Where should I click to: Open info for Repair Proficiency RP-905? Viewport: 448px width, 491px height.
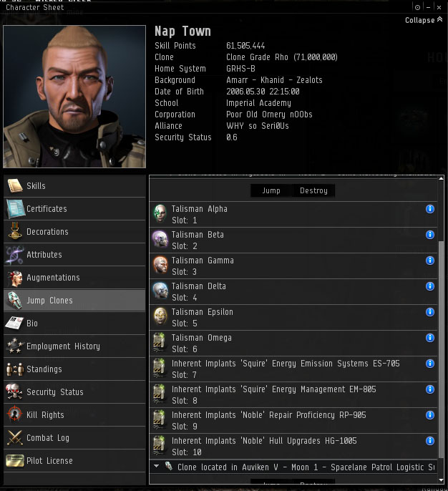pyautogui.click(x=430, y=415)
